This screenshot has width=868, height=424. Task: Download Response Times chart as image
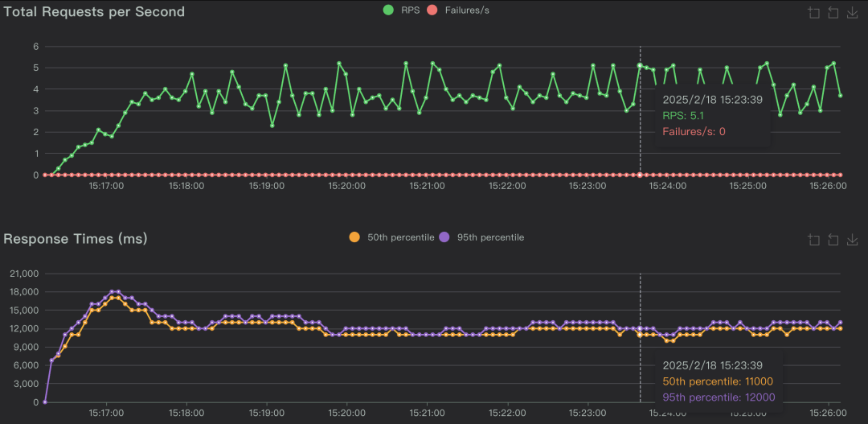click(x=852, y=240)
